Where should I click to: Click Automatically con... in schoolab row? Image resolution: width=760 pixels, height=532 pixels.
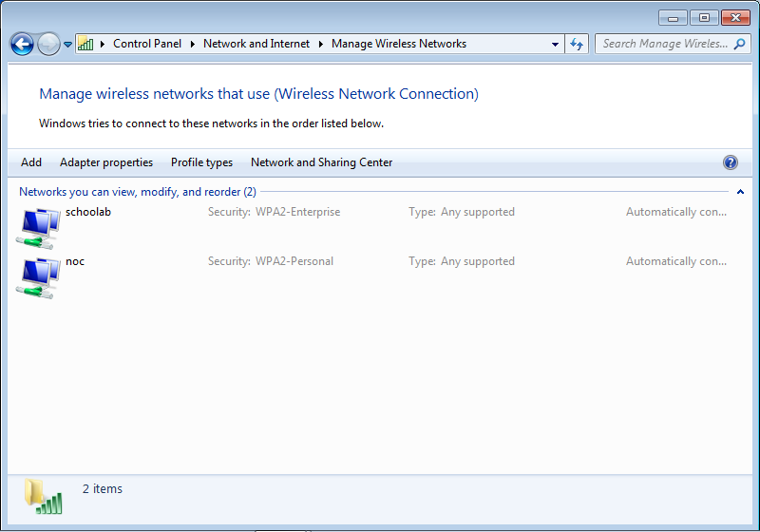(x=676, y=212)
